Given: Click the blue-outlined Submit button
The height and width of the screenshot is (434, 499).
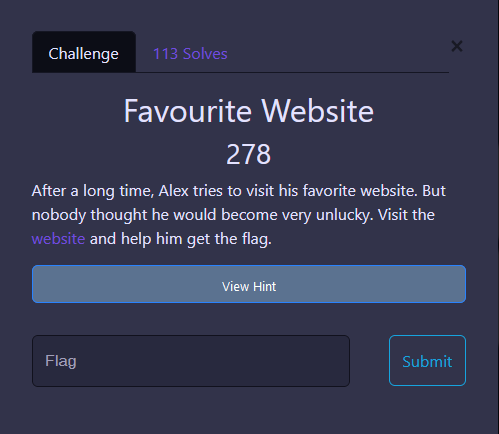Looking at the screenshot, I should [427, 361].
